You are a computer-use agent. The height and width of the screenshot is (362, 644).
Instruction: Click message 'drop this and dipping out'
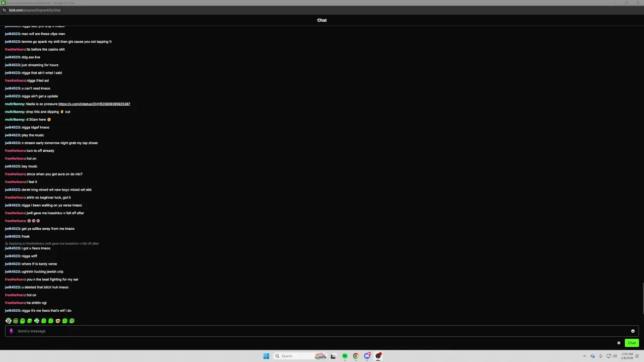point(48,112)
